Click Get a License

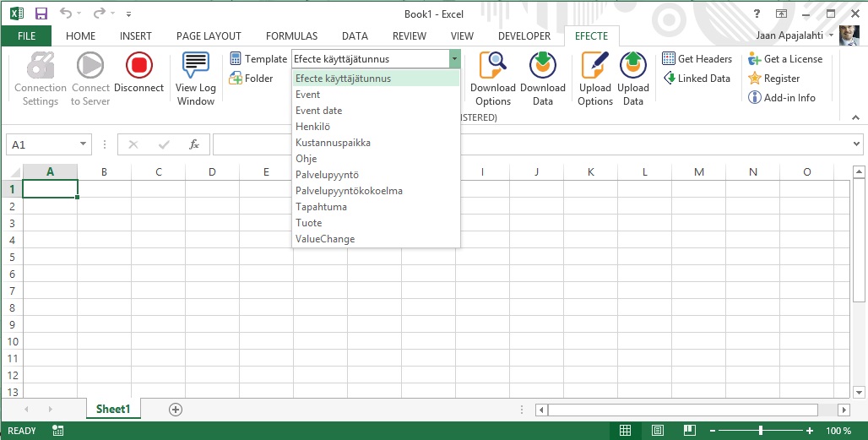click(x=785, y=58)
